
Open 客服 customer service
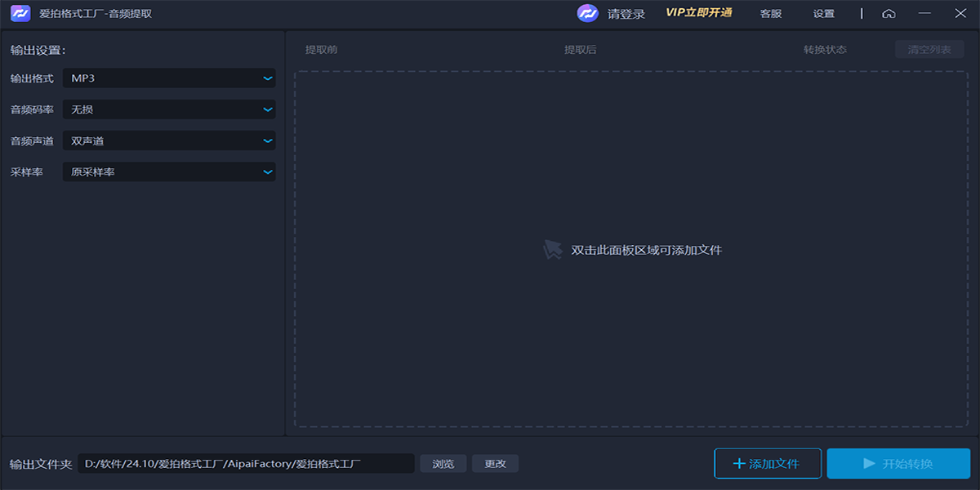(771, 14)
